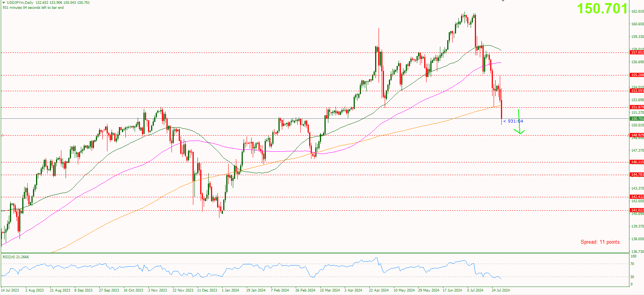Click the 2 Aug 2023 date label
The image size is (644, 295).
click(x=35, y=290)
